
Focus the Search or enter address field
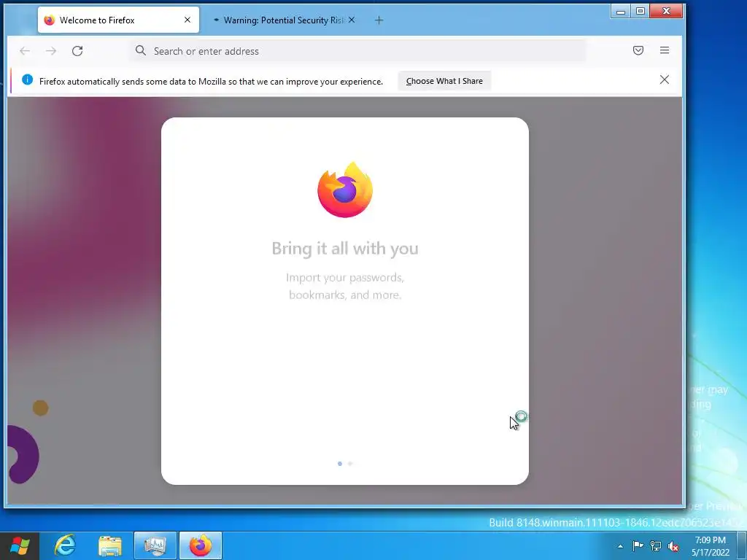coord(357,51)
